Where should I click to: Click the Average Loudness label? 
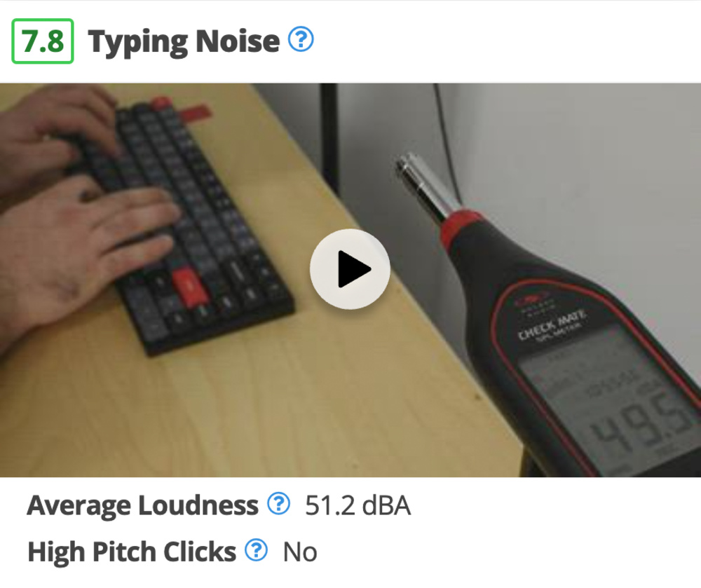[142, 505]
